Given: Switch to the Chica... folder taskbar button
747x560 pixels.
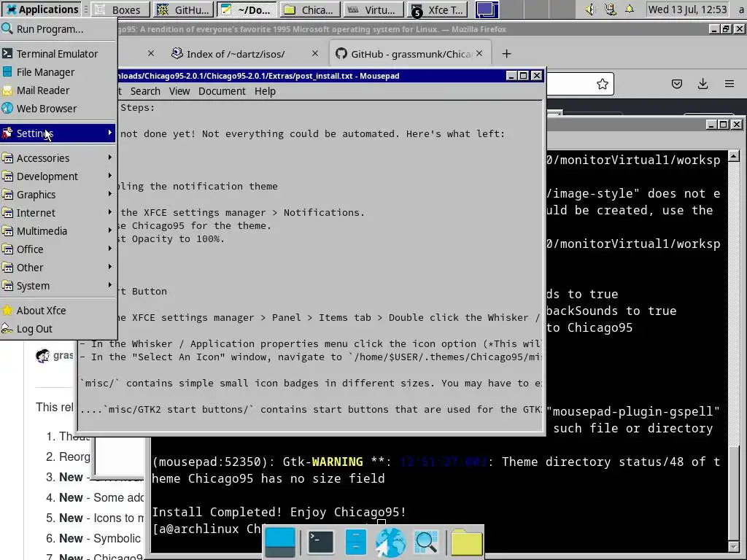Looking at the screenshot, I should point(309,9).
